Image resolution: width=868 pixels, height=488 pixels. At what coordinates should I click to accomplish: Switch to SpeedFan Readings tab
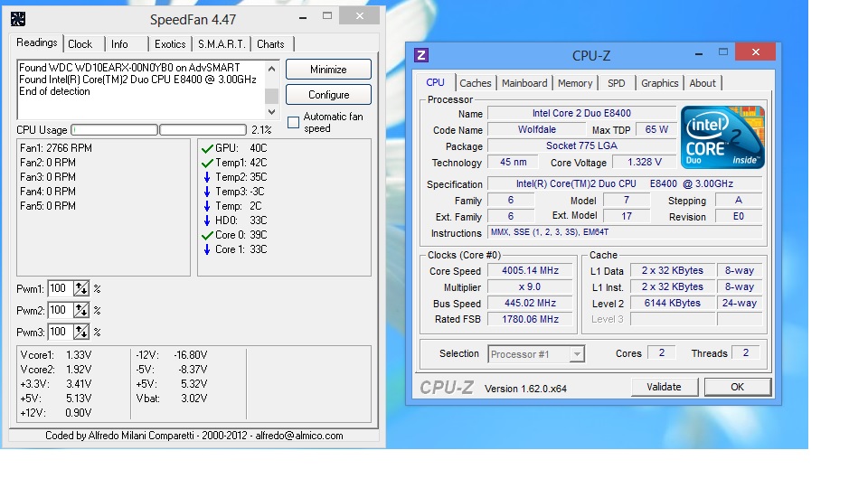tap(36, 42)
